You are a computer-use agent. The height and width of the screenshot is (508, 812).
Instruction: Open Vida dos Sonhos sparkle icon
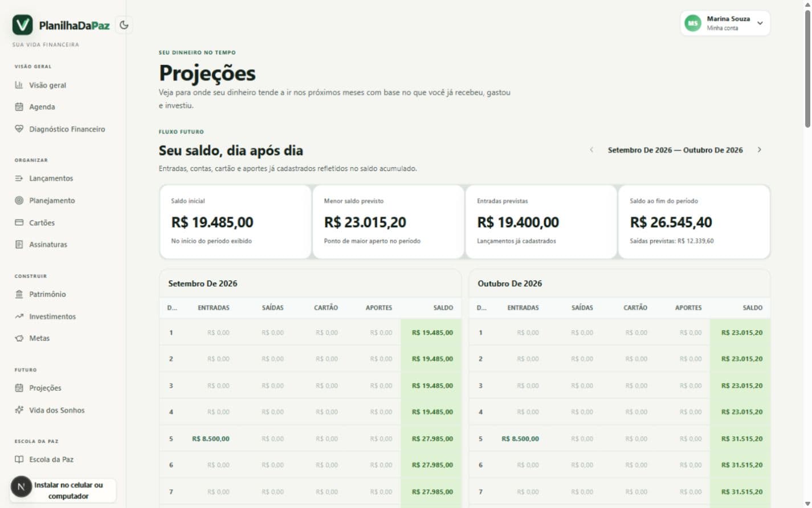(x=19, y=410)
